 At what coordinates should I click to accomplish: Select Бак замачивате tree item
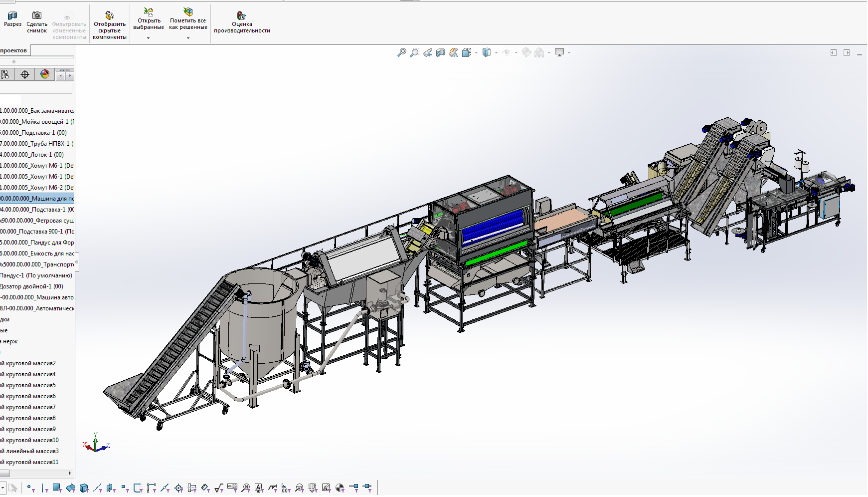pos(37,111)
